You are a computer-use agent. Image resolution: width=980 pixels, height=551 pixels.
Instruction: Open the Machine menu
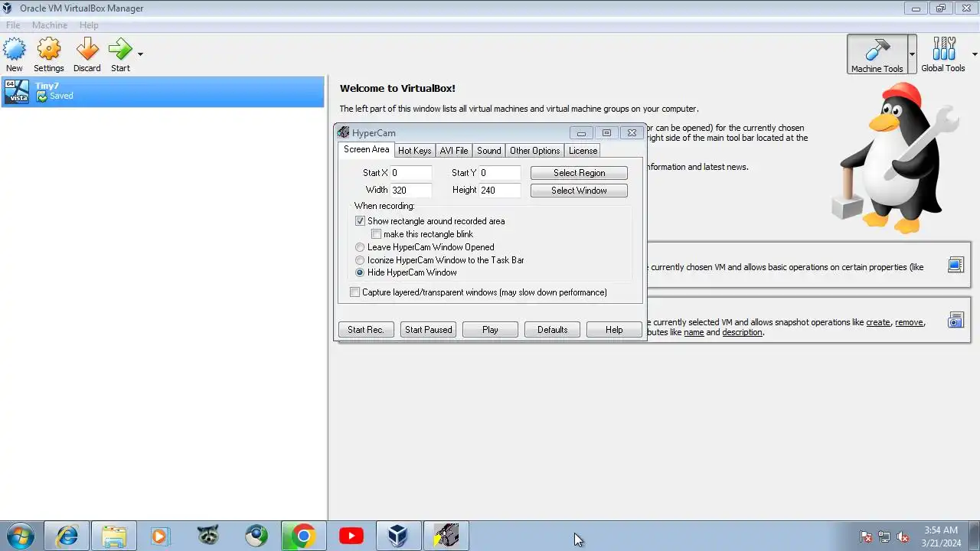pos(50,25)
